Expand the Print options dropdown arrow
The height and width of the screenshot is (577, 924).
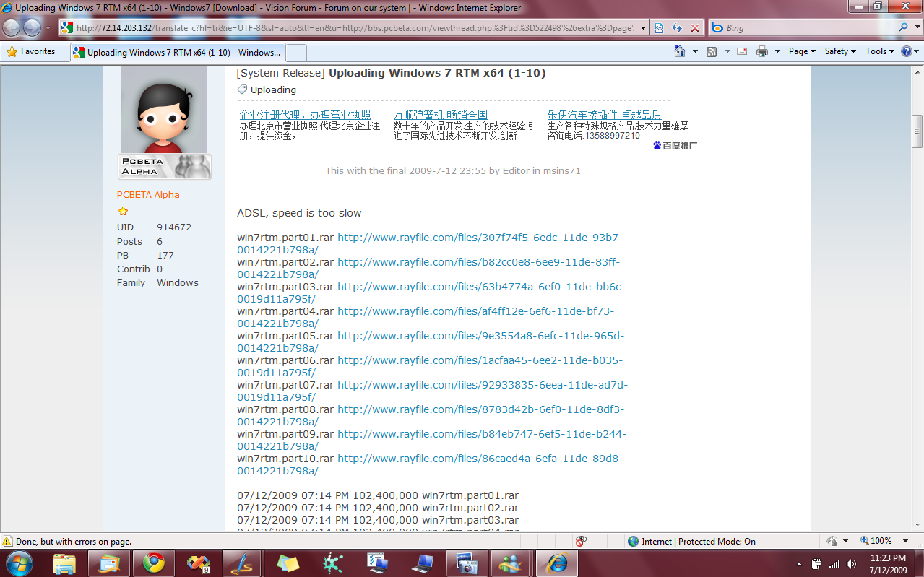coord(777,51)
